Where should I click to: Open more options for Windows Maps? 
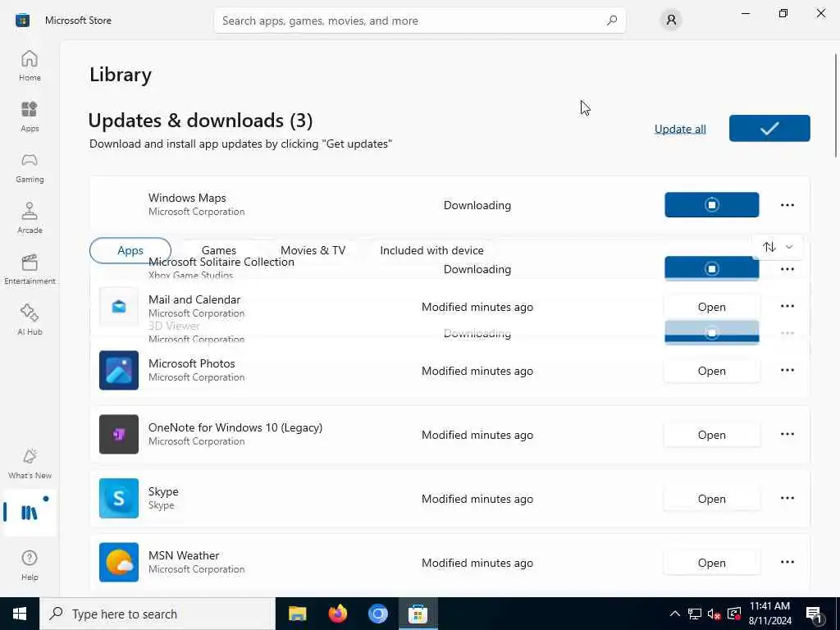point(787,205)
